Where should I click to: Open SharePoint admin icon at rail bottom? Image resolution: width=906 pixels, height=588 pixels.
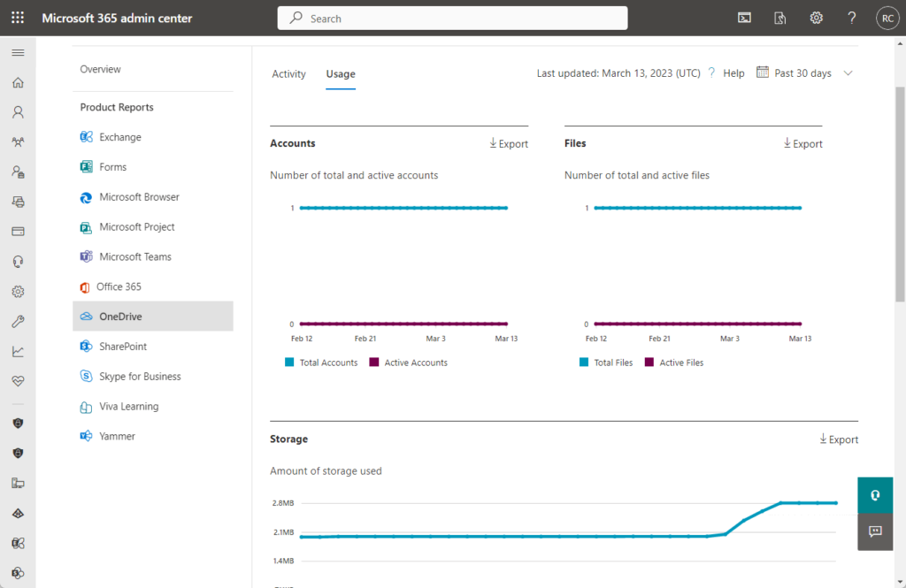(18, 573)
